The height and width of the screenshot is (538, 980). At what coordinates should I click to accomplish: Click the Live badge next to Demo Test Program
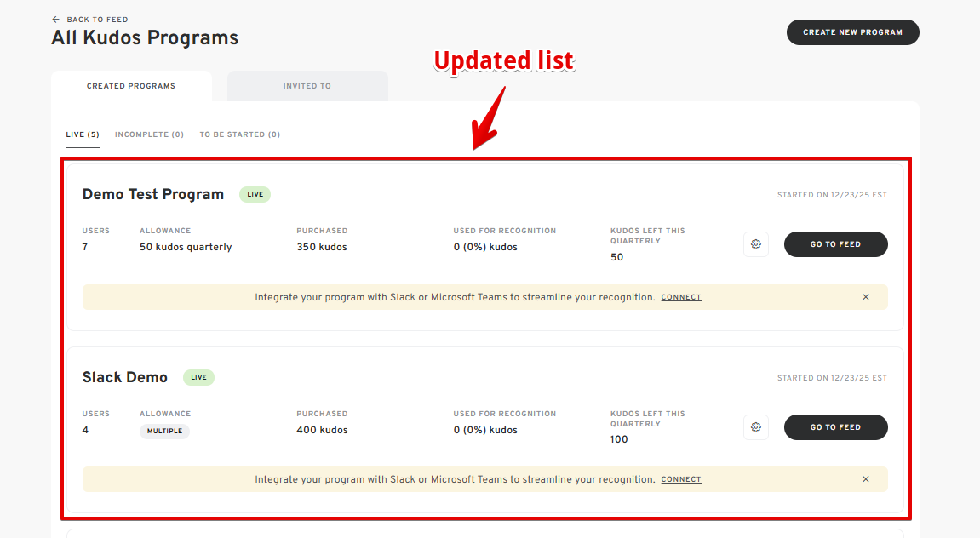coord(255,194)
